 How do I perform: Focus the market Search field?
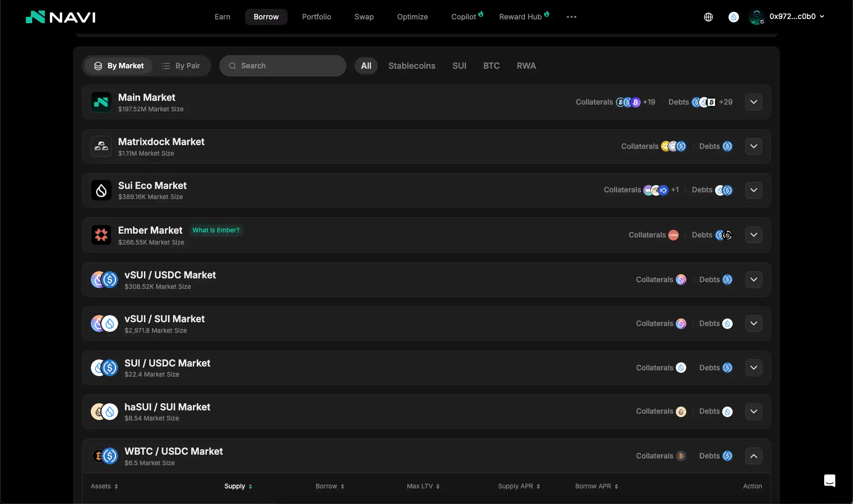pos(283,66)
